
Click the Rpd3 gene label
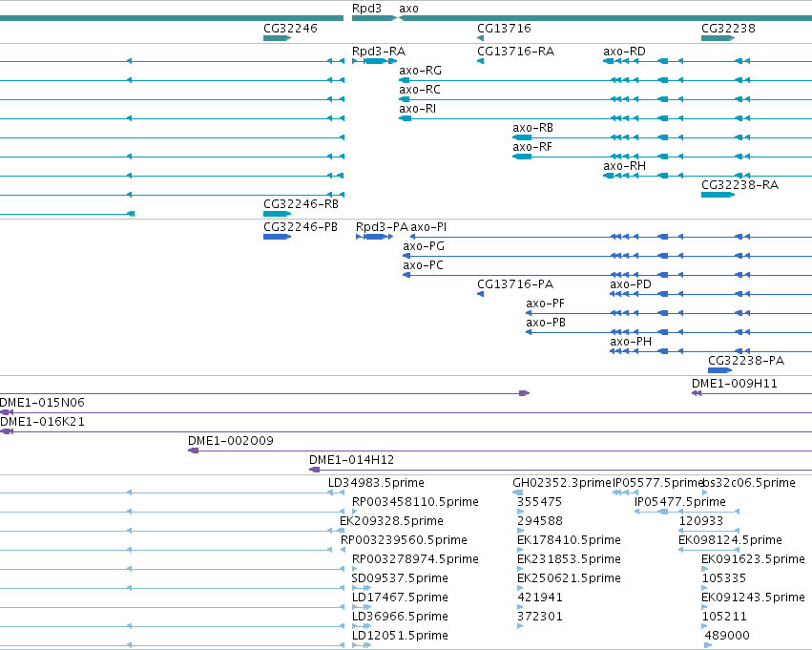[x=366, y=9]
